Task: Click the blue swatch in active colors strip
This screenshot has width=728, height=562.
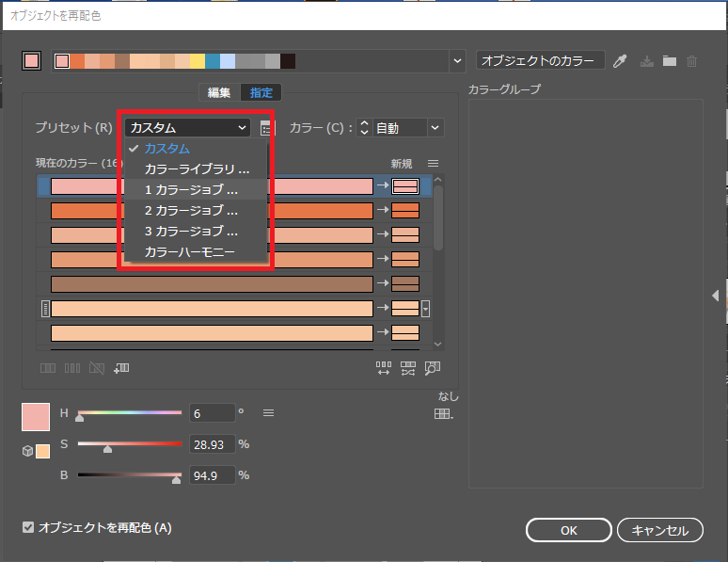Action: (x=213, y=61)
